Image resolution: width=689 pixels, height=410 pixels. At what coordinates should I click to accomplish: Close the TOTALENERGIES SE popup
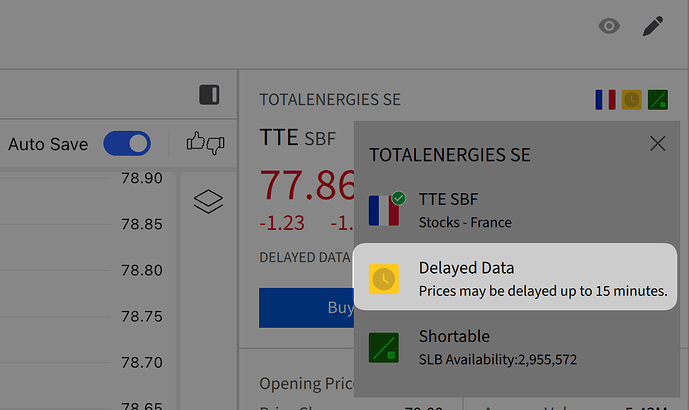[657, 143]
